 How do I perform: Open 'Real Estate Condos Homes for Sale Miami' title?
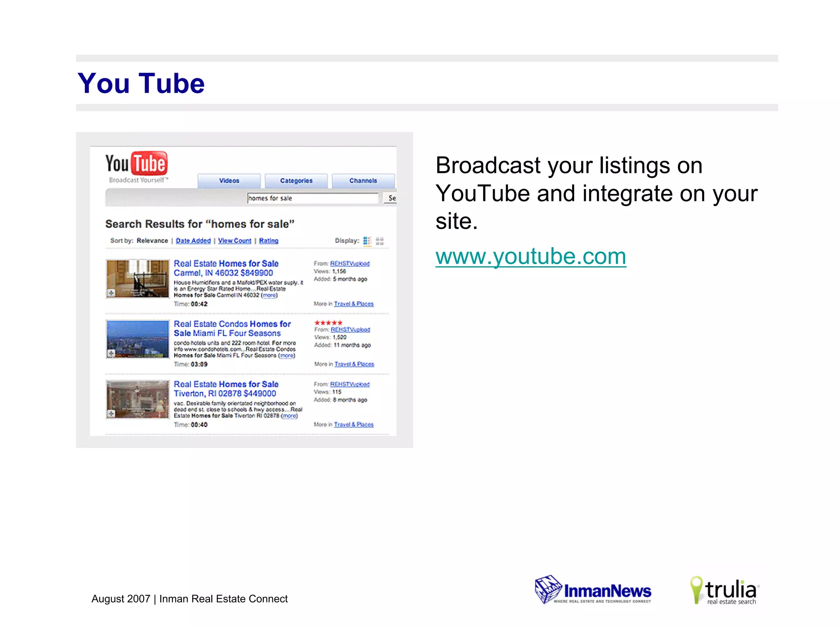click(232, 328)
